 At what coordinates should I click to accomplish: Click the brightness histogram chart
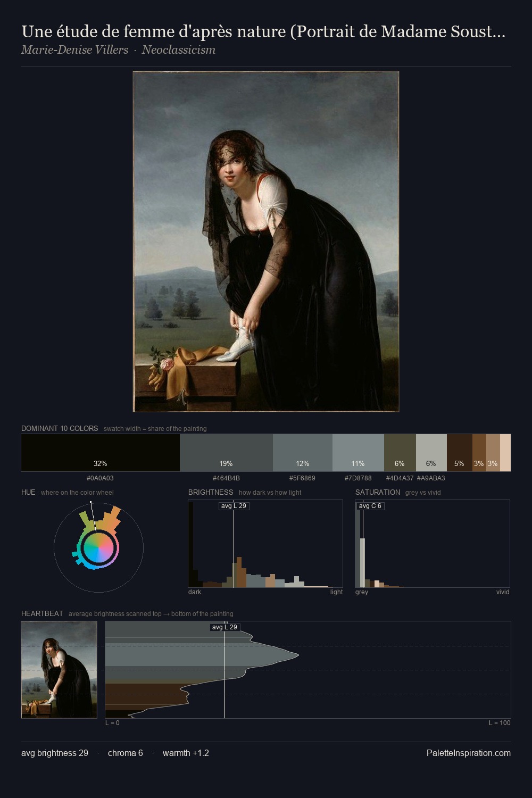coord(265,544)
